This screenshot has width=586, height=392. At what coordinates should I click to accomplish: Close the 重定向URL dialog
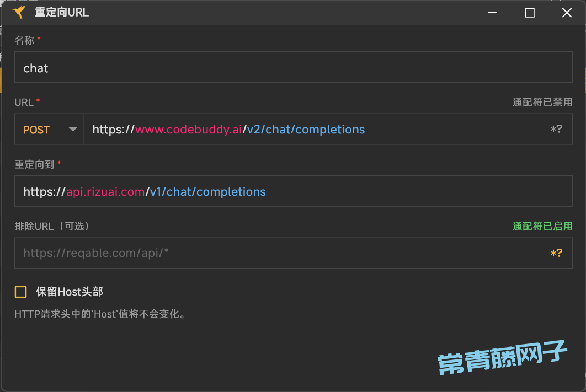click(x=567, y=13)
